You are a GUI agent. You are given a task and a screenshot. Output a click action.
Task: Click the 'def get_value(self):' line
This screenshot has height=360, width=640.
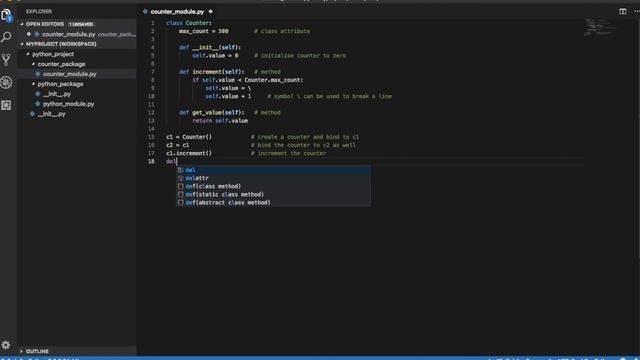pos(211,113)
